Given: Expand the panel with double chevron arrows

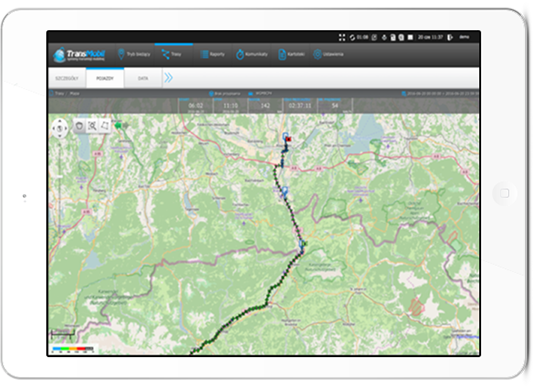Looking at the screenshot, I should [x=168, y=78].
